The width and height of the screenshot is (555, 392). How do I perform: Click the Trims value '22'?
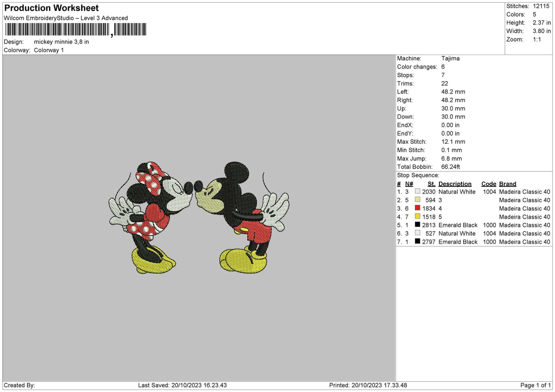tap(445, 83)
